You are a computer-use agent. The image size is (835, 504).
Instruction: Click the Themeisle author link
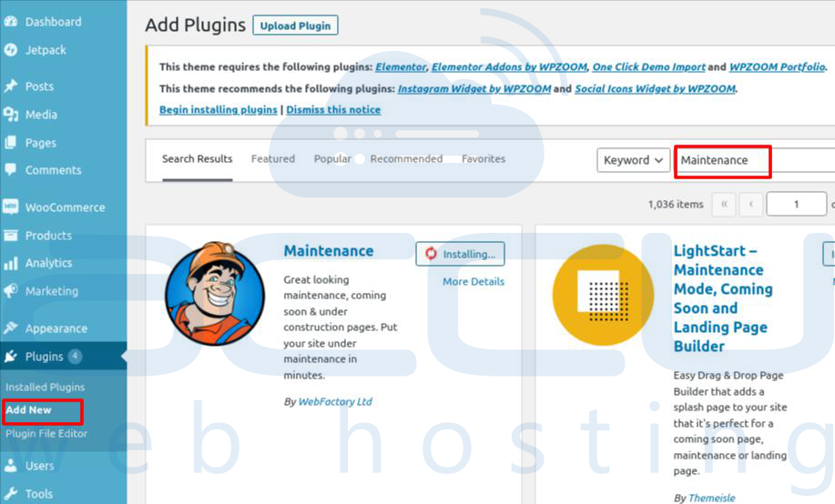711,498
